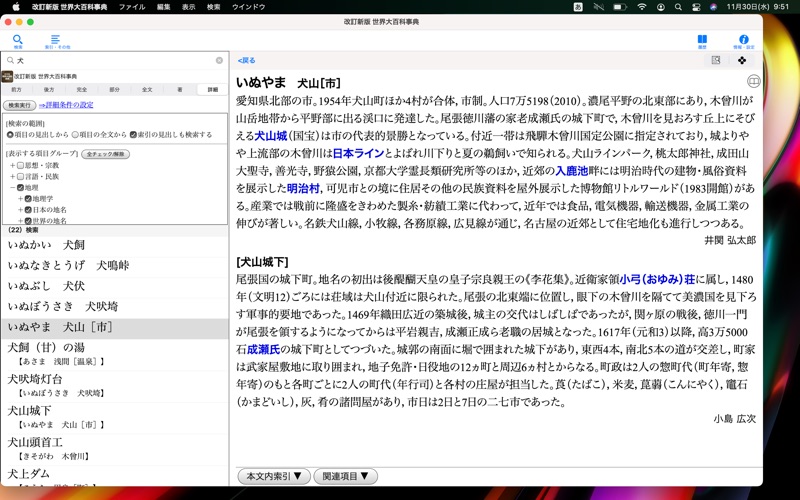Screen dimensions: 800x500
Task: Clear the search field with the x icon
Action: click(219, 60)
